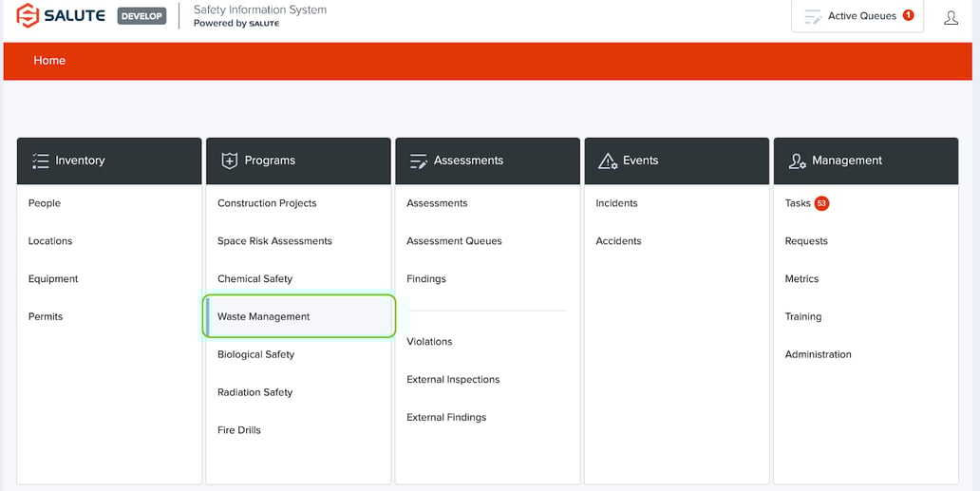Open the Administration link
This screenshot has height=491, width=980.
pyautogui.click(x=818, y=354)
